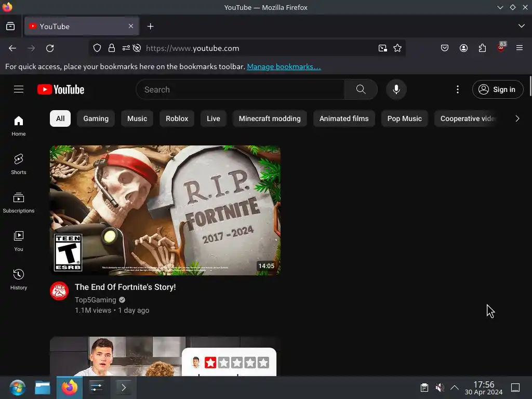Expand the list all tabs dropdown
The width and height of the screenshot is (532, 399).
point(522,26)
